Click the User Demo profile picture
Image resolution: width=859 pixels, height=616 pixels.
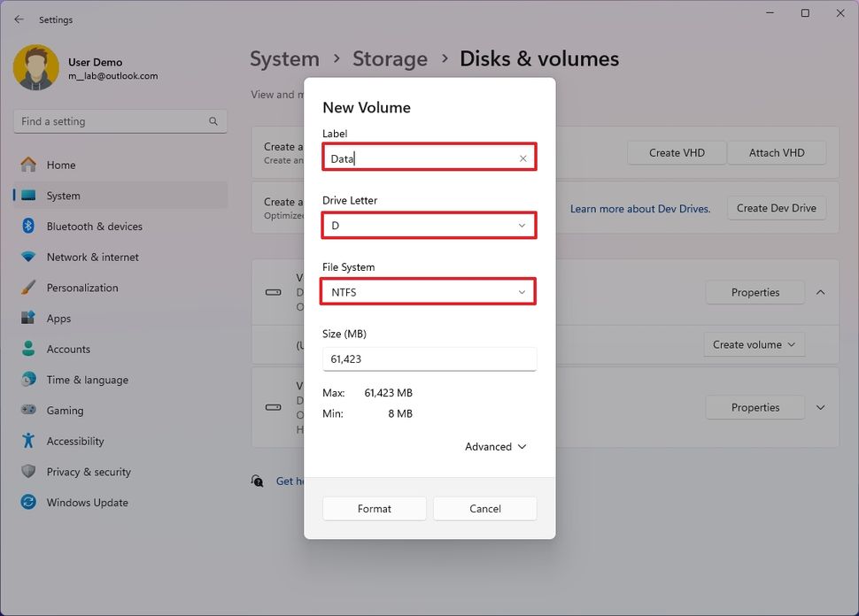(x=35, y=66)
